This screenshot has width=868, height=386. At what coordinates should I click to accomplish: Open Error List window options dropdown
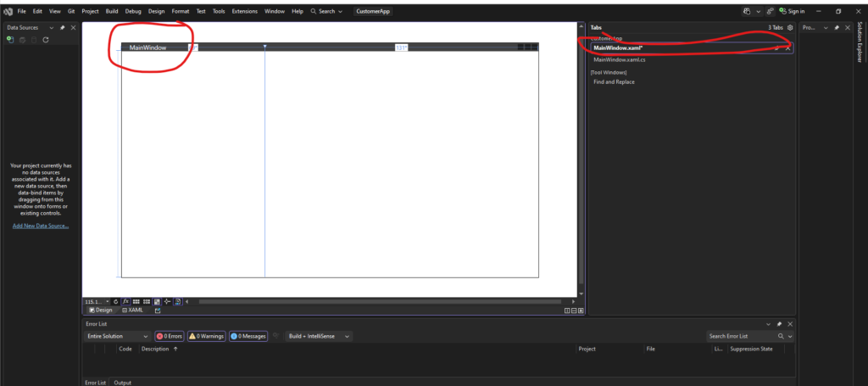[768, 324]
